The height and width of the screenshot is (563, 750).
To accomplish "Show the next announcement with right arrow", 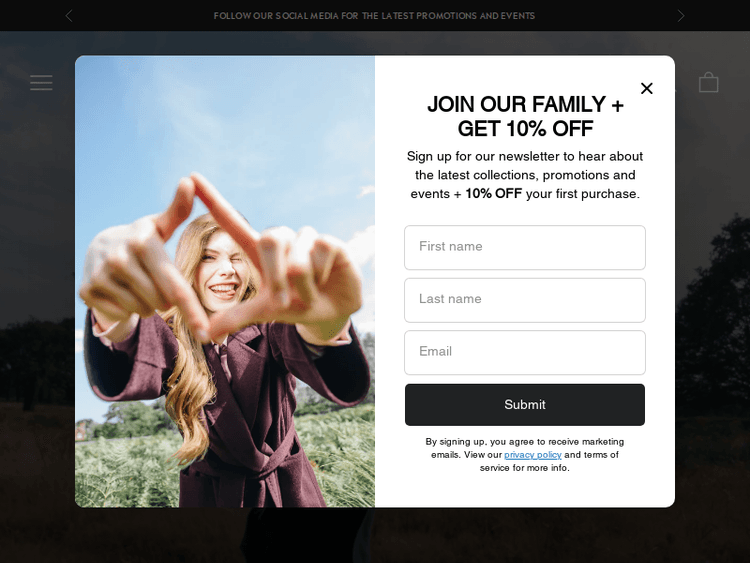I will [681, 16].
